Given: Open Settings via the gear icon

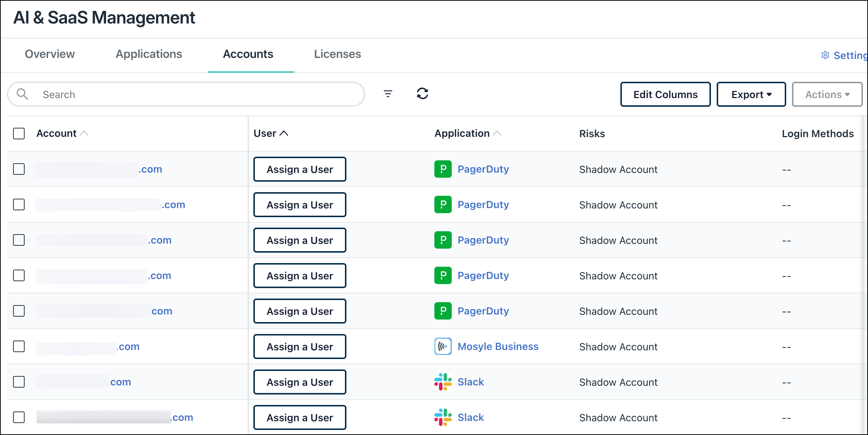Looking at the screenshot, I should [825, 55].
